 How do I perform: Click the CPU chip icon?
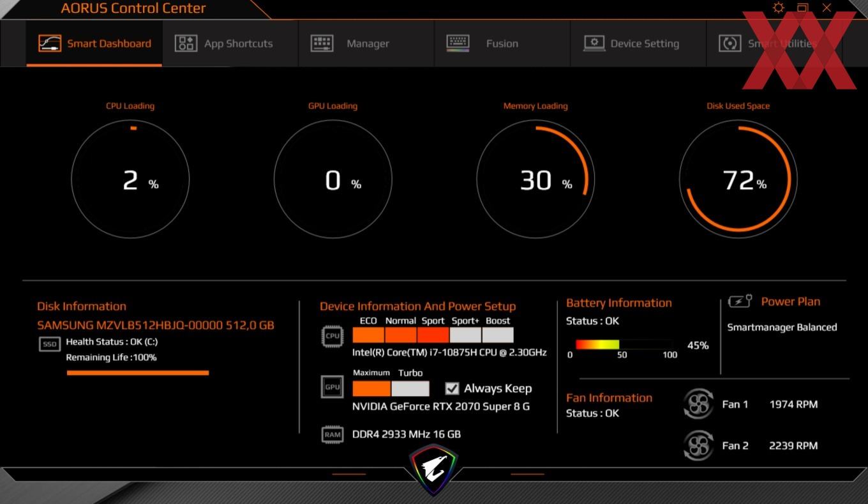[333, 336]
